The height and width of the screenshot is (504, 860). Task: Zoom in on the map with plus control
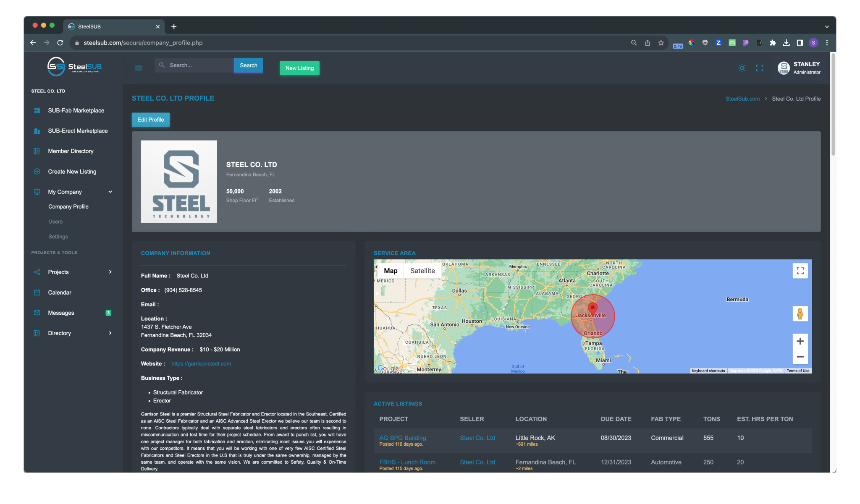[800, 341]
